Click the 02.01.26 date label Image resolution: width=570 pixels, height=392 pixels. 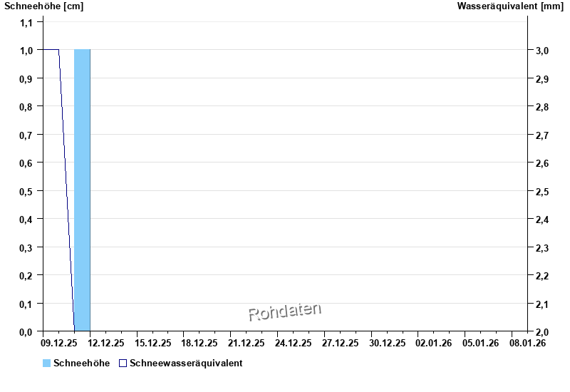434,343
